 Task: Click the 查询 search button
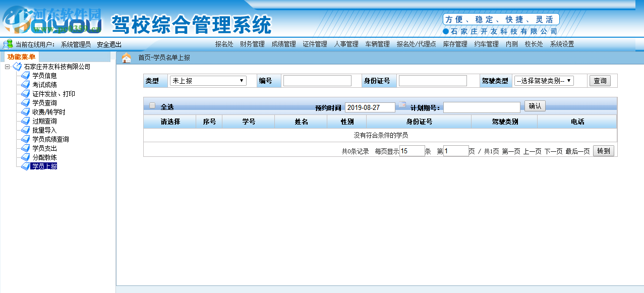point(600,80)
